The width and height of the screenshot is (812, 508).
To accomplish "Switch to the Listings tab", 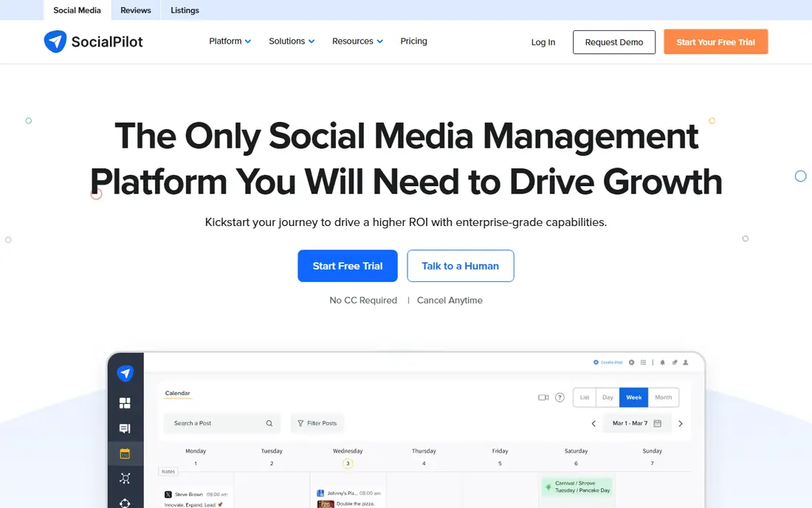I will (185, 10).
